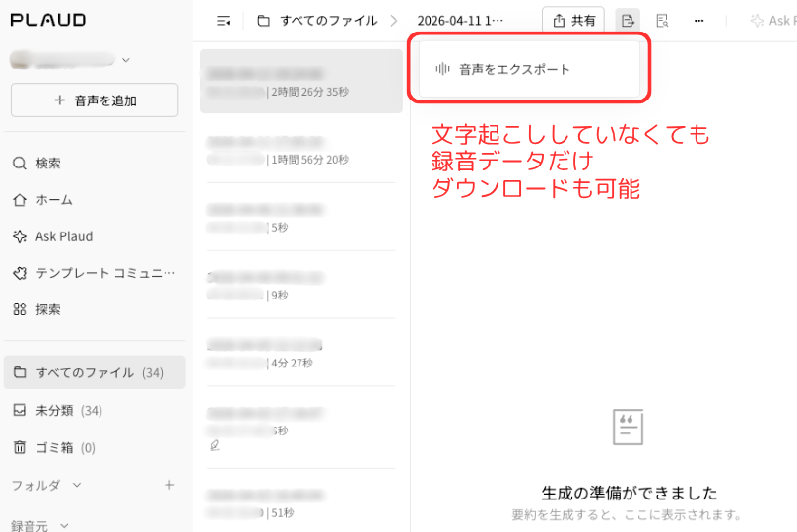Open 探索 from the sidebar
The image size is (797, 532).
(x=48, y=309)
